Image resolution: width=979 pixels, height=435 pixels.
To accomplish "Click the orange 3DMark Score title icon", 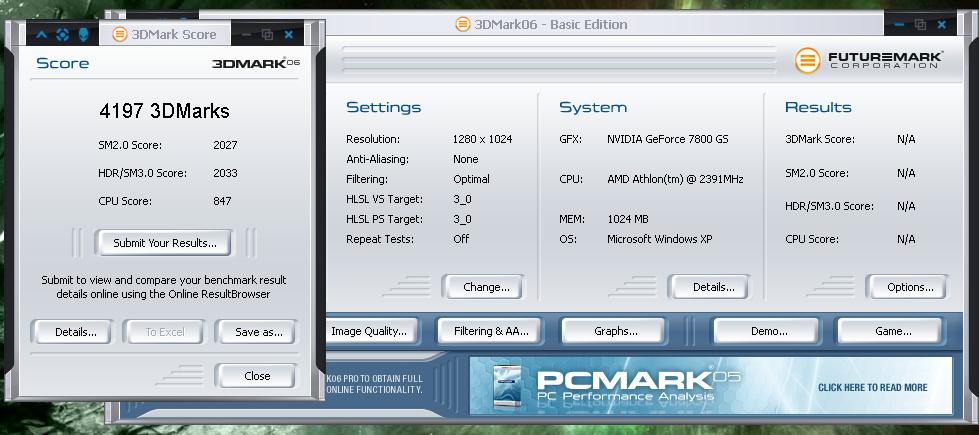I will coord(120,34).
